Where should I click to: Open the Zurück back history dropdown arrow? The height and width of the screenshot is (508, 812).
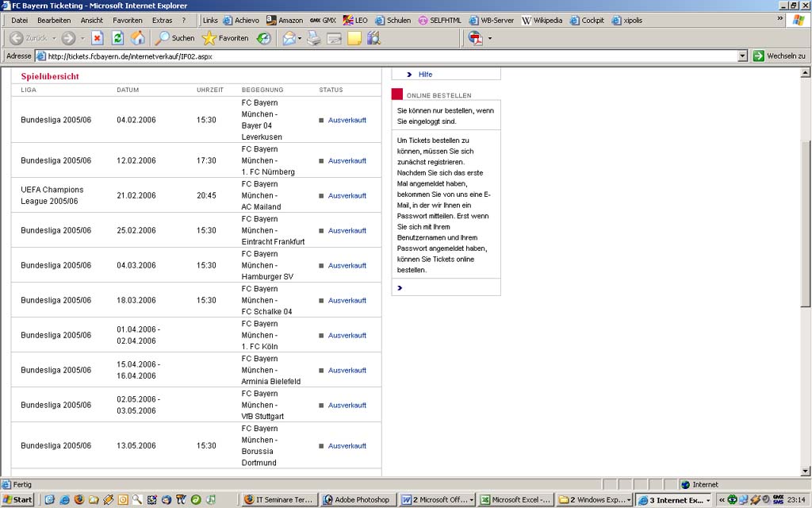click(54, 38)
